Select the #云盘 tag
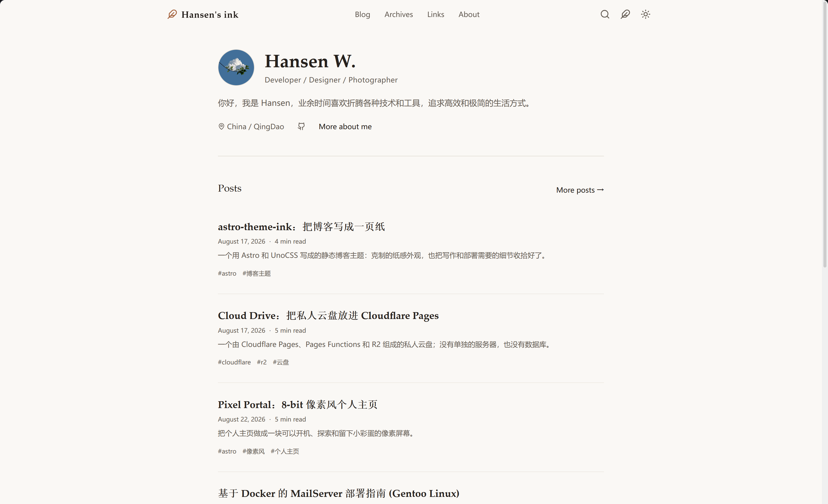828x504 pixels. 281,362
